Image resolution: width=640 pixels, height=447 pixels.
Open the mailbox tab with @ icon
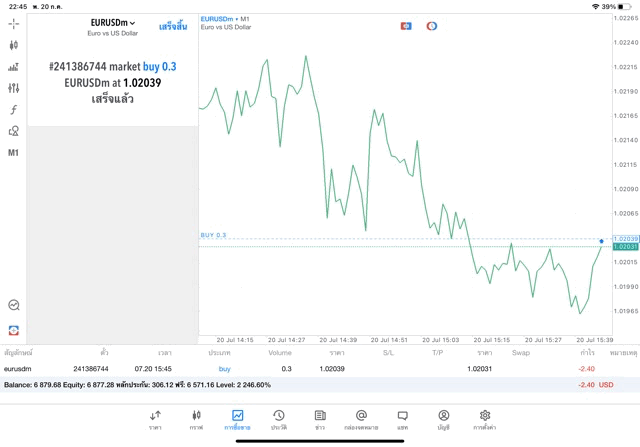pos(361,420)
